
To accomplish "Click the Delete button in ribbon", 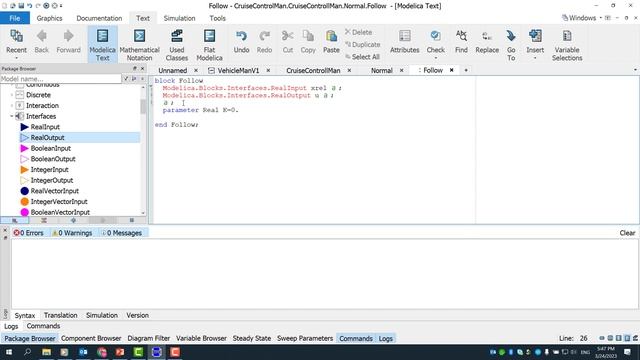I will (x=359, y=32).
